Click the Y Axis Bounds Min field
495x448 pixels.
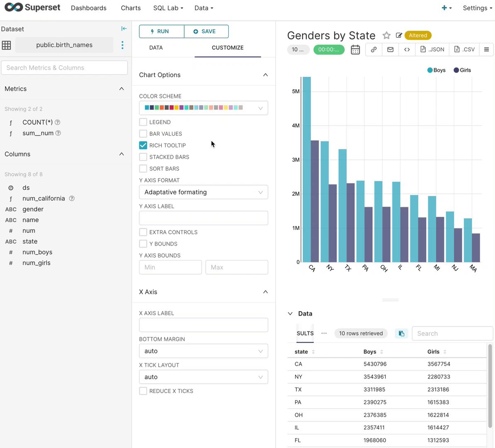(x=170, y=267)
